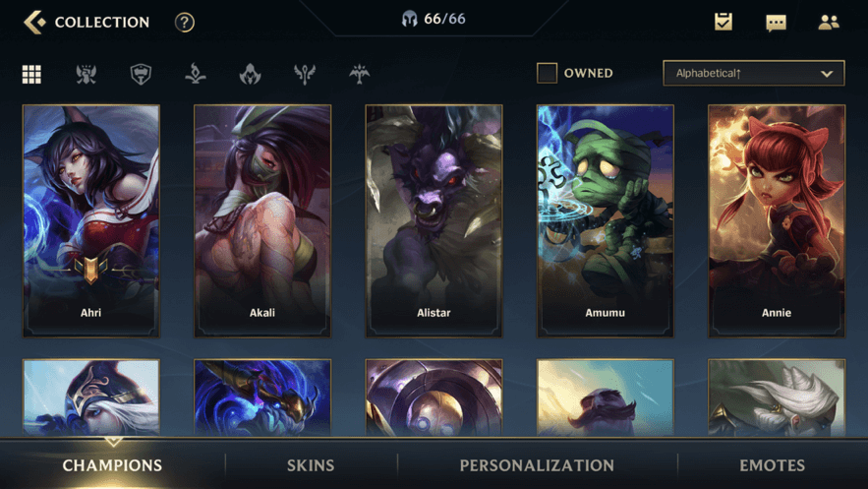The image size is (868, 489).
Task: Open the Amumu champion card
Action: pos(606,221)
